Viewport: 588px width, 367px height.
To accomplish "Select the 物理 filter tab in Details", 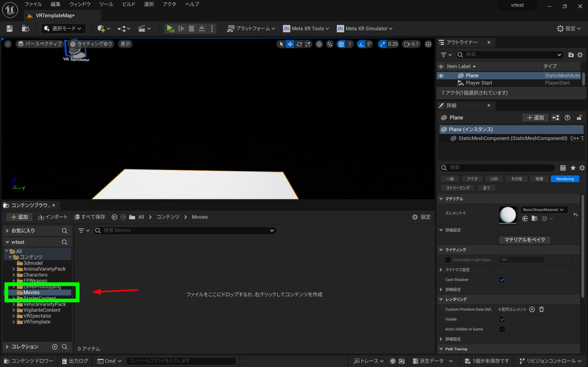I will 539,179.
